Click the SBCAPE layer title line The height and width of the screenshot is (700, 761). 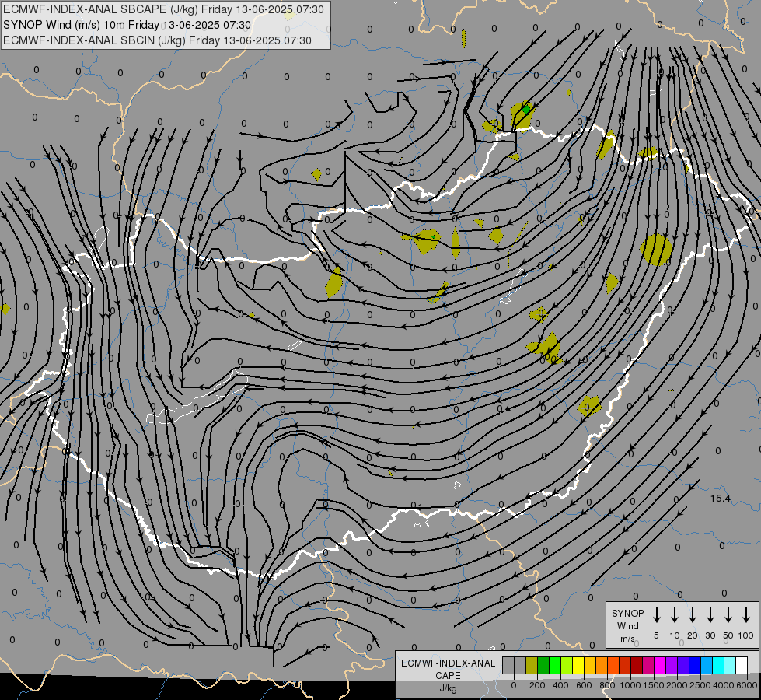(x=163, y=9)
